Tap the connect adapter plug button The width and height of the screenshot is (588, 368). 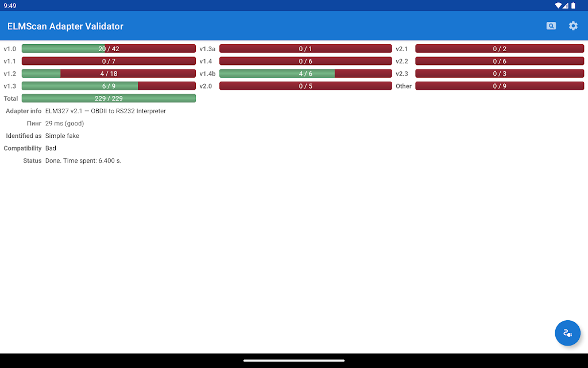coord(567,333)
